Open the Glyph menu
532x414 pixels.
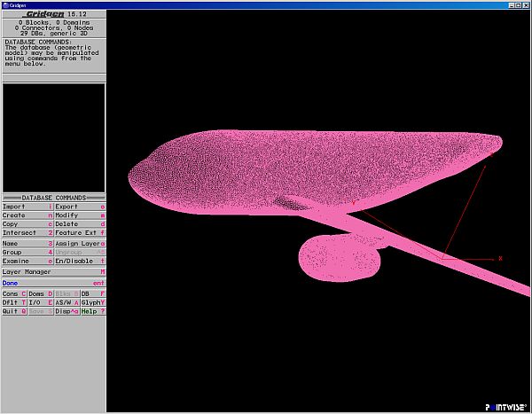(x=94, y=302)
